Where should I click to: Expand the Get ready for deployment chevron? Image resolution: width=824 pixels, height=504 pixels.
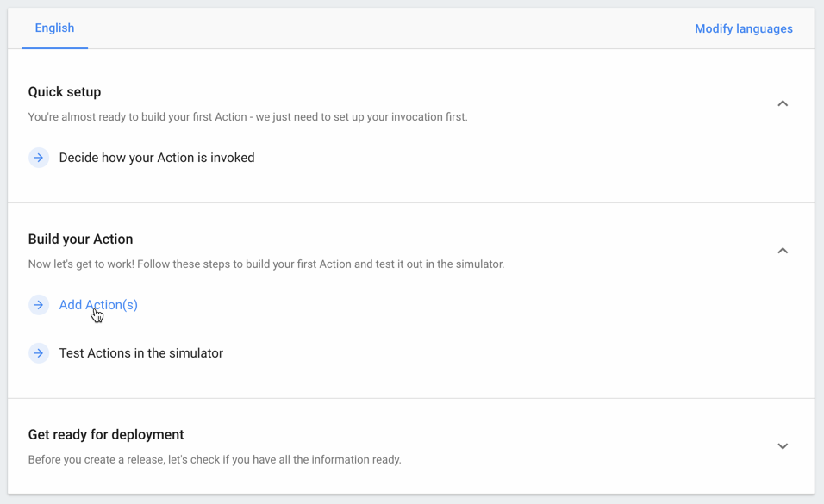tap(783, 446)
